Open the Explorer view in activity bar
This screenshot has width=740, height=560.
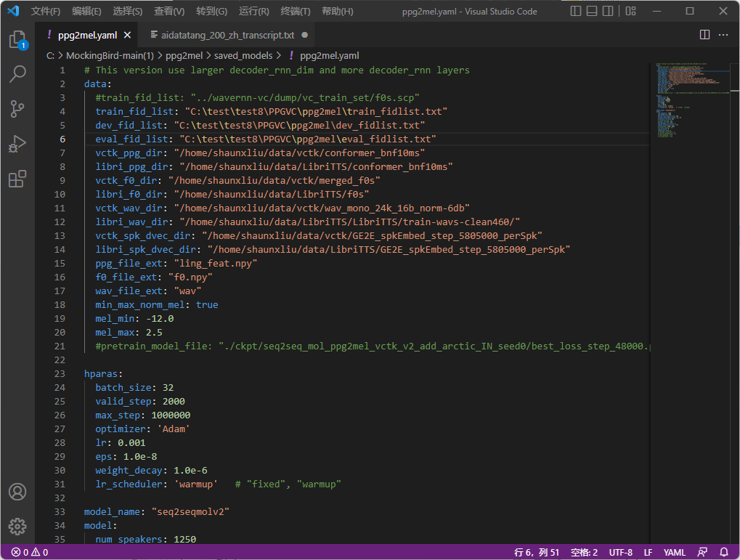(17, 39)
